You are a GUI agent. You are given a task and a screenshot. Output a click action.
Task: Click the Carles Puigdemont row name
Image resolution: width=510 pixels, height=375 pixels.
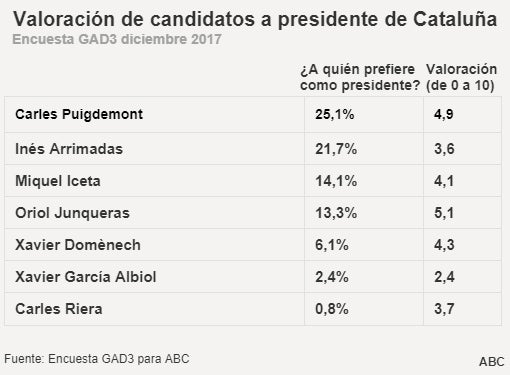coord(79,114)
